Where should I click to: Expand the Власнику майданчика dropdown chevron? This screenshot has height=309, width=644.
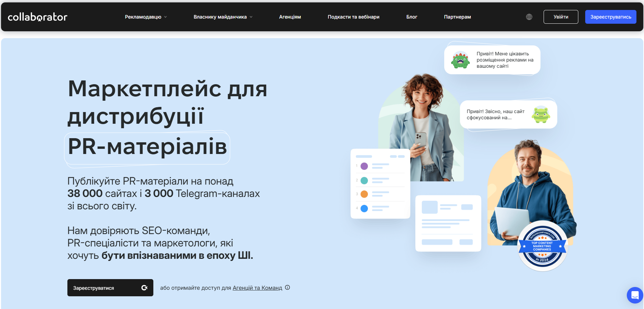pos(251,17)
